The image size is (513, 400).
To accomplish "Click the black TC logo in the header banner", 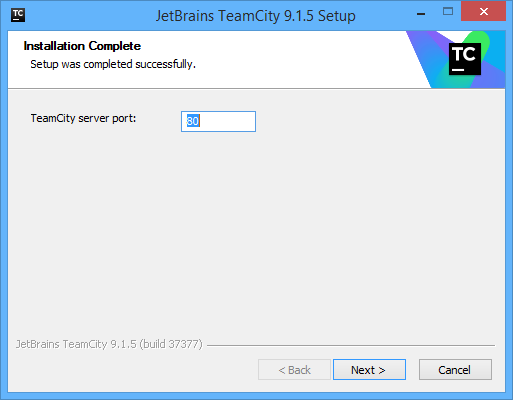I will click(465, 59).
